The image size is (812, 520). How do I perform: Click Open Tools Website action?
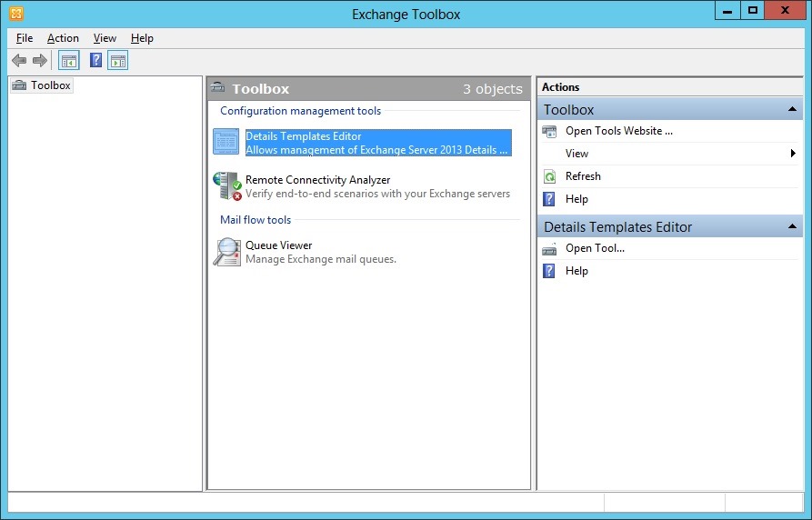(619, 131)
